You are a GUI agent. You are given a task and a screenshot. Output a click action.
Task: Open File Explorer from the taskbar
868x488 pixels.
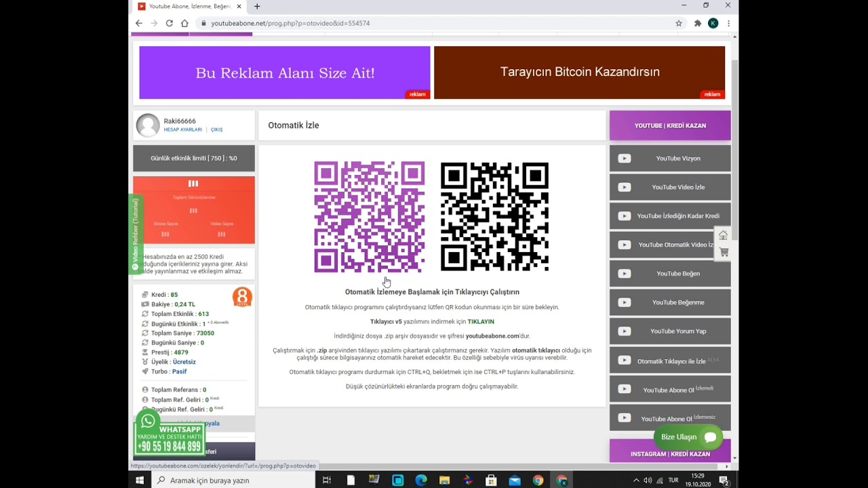444,480
